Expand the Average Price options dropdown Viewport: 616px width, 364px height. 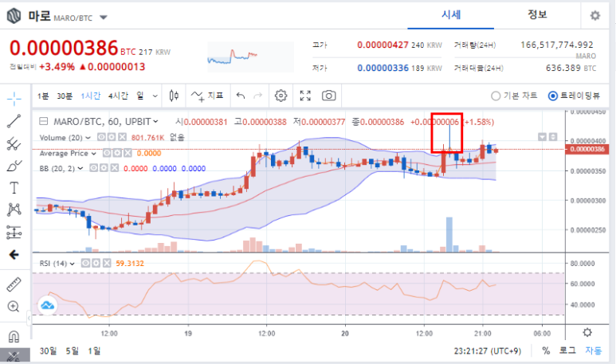(94, 154)
